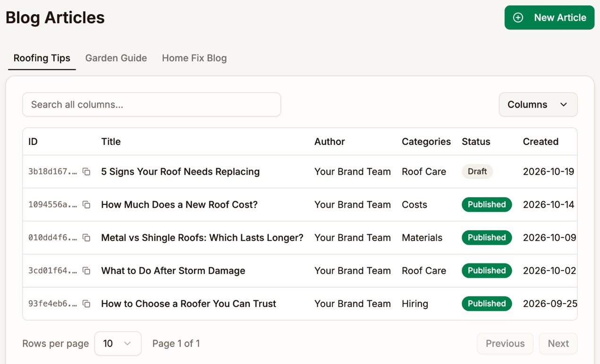Open 'How Much Does a New Roof Cost?'
The width and height of the screenshot is (600, 364).
(x=179, y=204)
